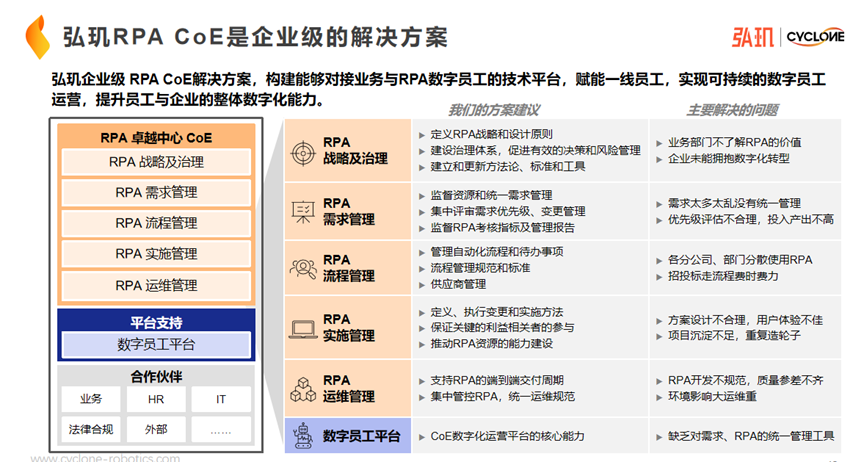Click the bullet 招投标走流程费时费力
This screenshot has height=462, width=864.
(x=723, y=276)
